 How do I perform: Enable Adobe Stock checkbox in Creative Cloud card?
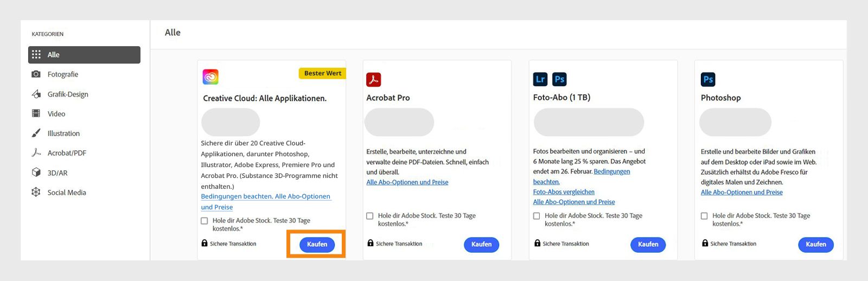[205, 221]
